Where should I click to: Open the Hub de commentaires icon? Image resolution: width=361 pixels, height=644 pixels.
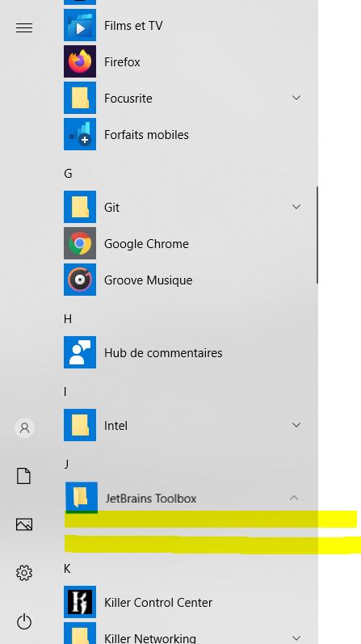click(80, 352)
